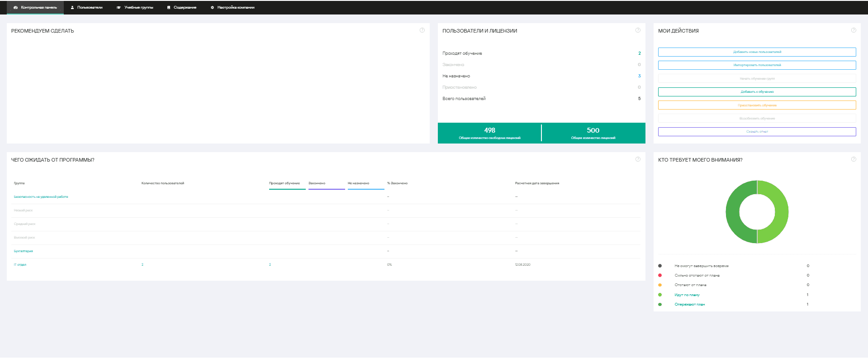The height and width of the screenshot is (359, 868).
Task: Open the Бухгалтерия group link
Action: pos(24,251)
